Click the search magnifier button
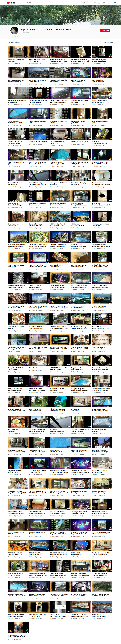The width and height of the screenshot is (121, 644). 84,3
